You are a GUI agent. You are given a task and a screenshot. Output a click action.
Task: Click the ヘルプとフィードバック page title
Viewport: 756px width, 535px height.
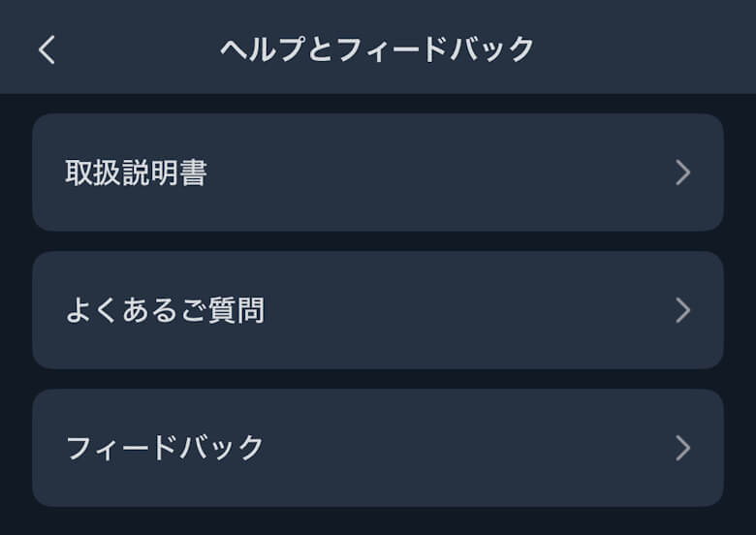pos(377,49)
